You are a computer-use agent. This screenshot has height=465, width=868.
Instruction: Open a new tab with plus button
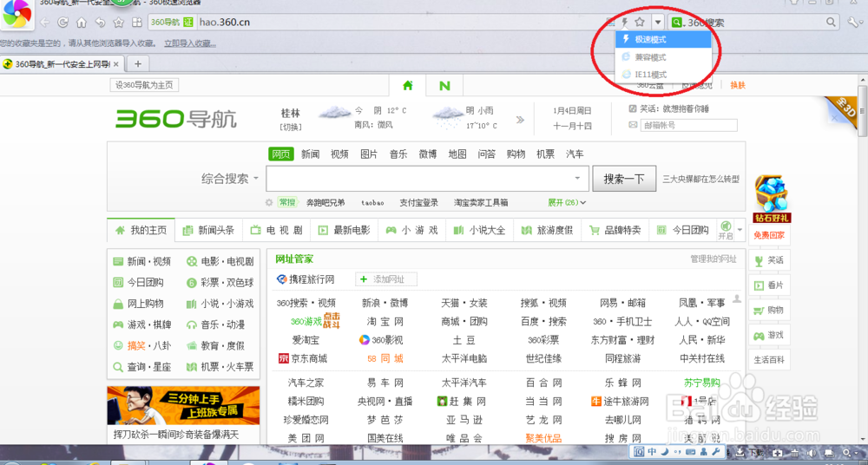(138, 64)
